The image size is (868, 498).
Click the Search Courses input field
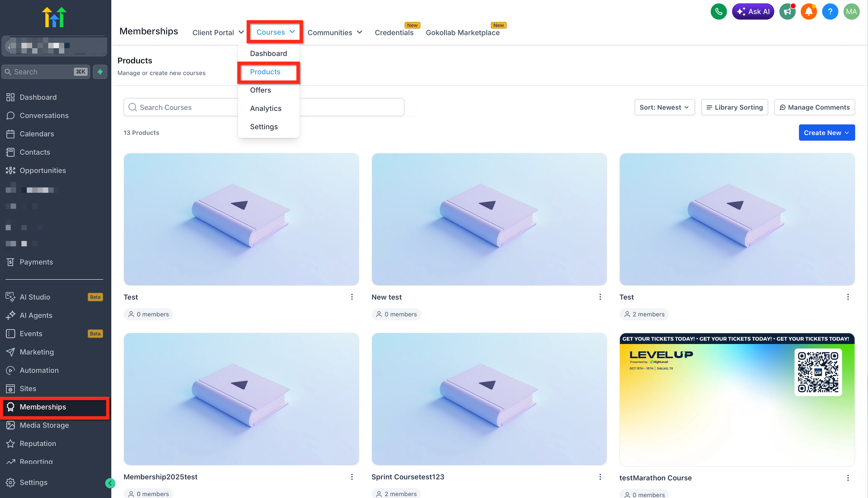[x=264, y=107]
